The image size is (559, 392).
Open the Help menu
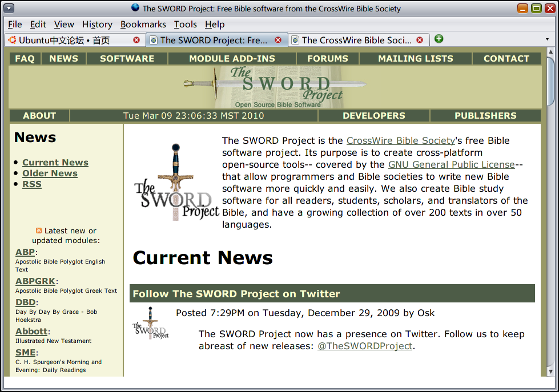[215, 24]
